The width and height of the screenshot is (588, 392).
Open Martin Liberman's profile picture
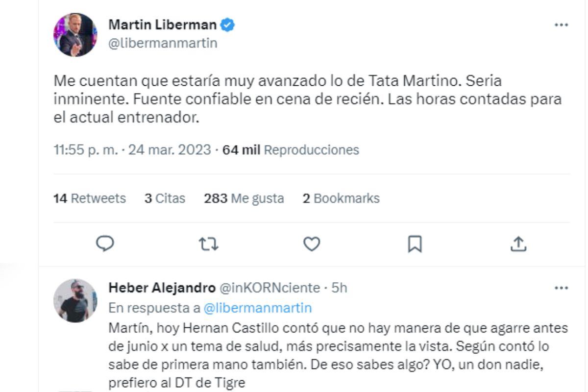tap(75, 33)
